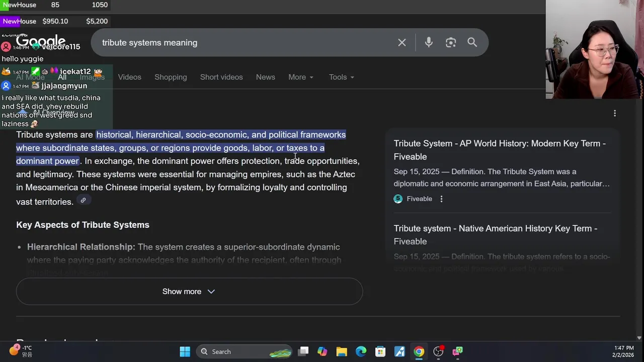Click the NewHouse $950.10 overlay row
The image size is (644, 362).
click(54, 21)
